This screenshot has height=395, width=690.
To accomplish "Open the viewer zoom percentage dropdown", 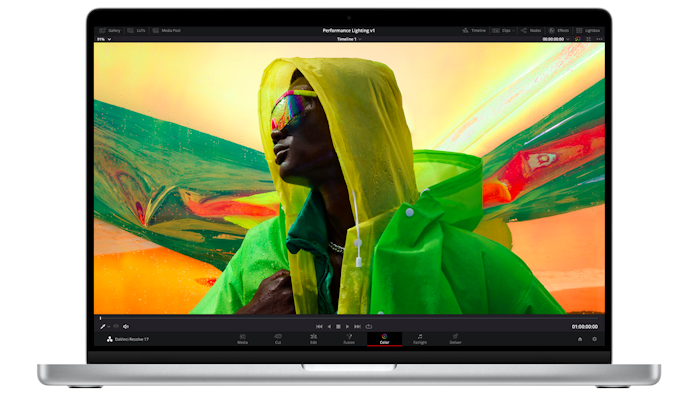I will coord(104,39).
